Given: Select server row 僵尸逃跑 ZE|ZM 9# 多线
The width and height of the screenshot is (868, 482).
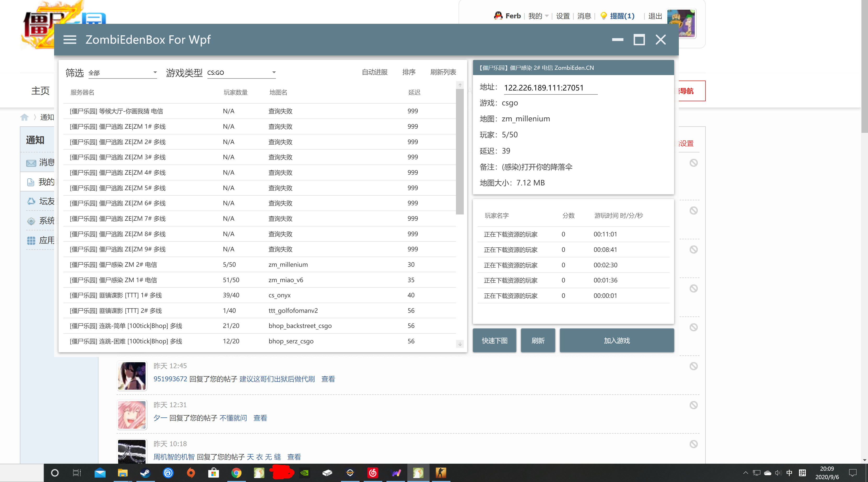Looking at the screenshot, I should coord(259,249).
